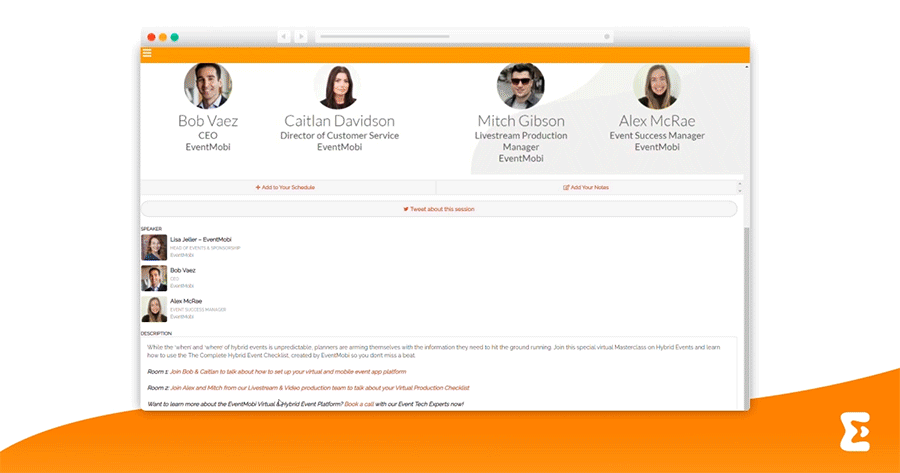
Task: Click the browser back arrow
Action: click(284, 37)
